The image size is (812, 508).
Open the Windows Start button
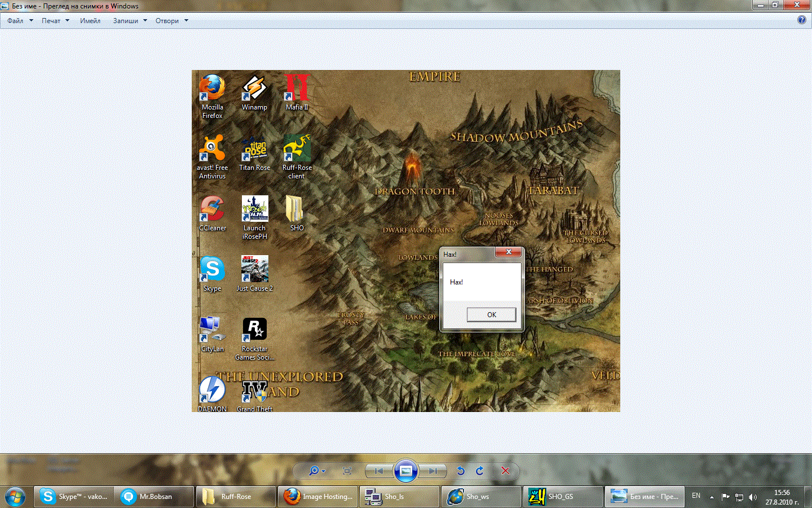click(x=15, y=497)
